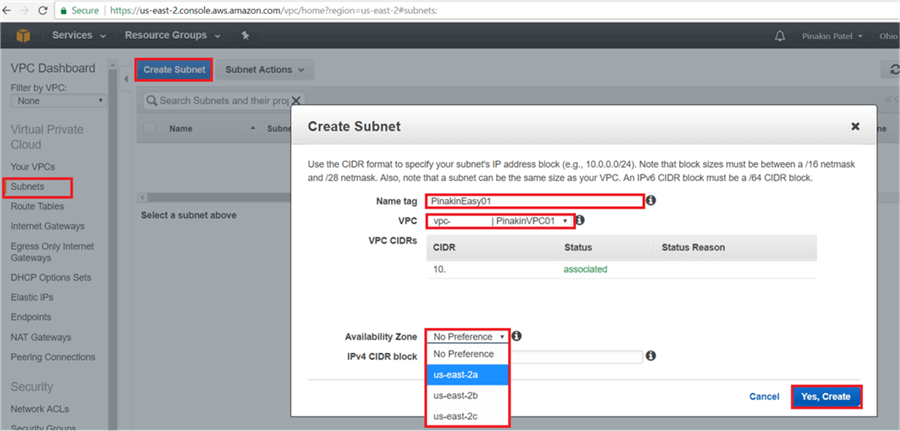Viewport: 900px width, 431px height.
Task: Open the VPC selection dropdown in dialog
Action: click(x=500, y=220)
